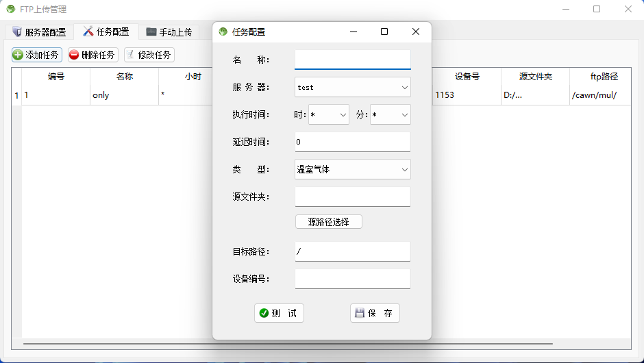Select the table cell reading /cawn/mul/

(601, 95)
